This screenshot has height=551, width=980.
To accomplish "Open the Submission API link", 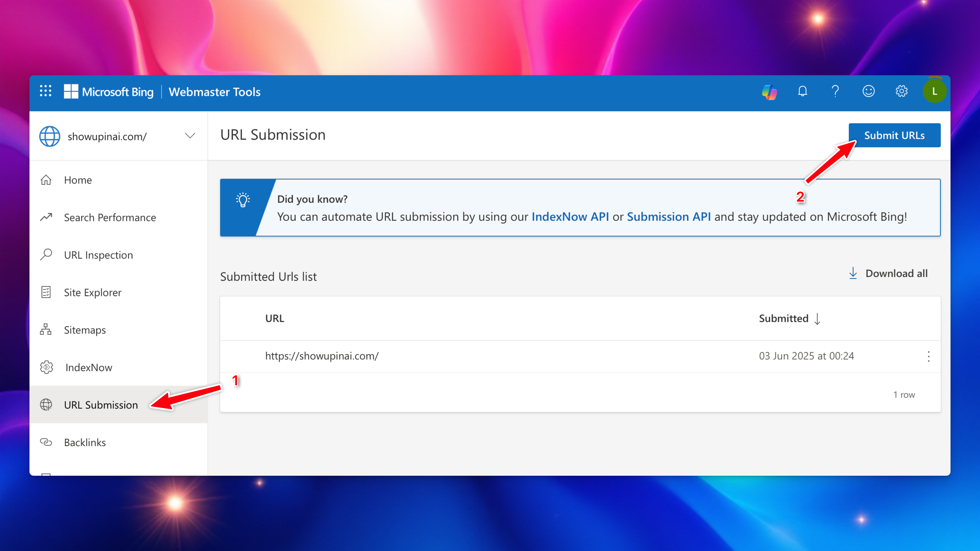I will pyautogui.click(x=668, y=217).
